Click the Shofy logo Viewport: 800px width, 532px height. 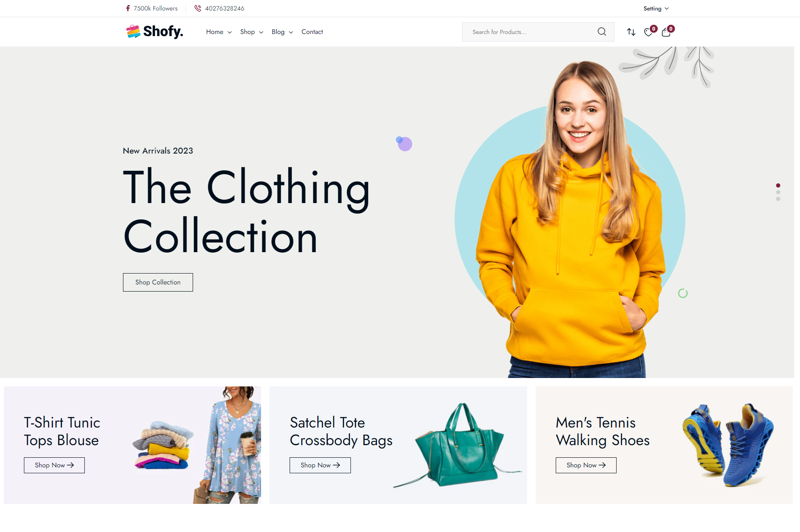click(x=155, y=31)
